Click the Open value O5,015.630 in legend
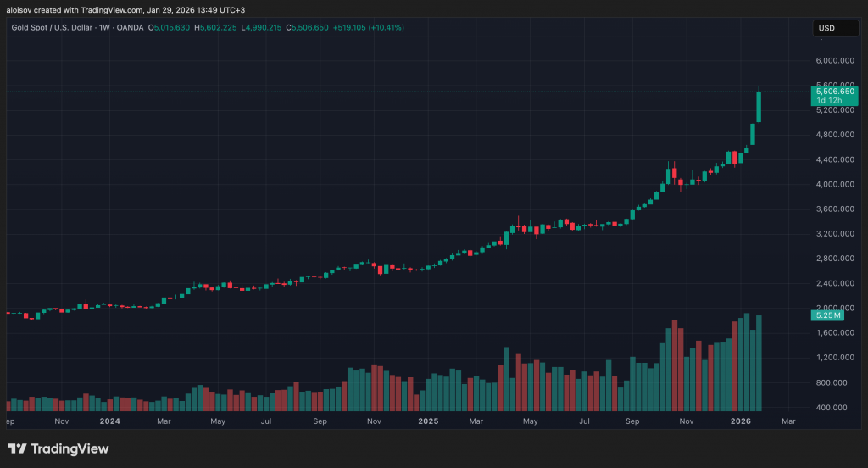This screenshot has height=468, width=868. 169,28
